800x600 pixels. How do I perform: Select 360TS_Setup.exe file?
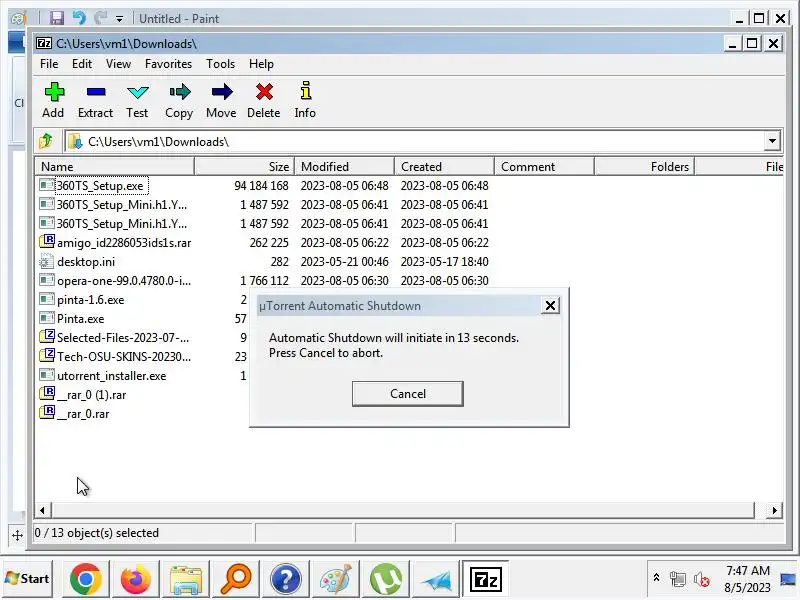100,186
